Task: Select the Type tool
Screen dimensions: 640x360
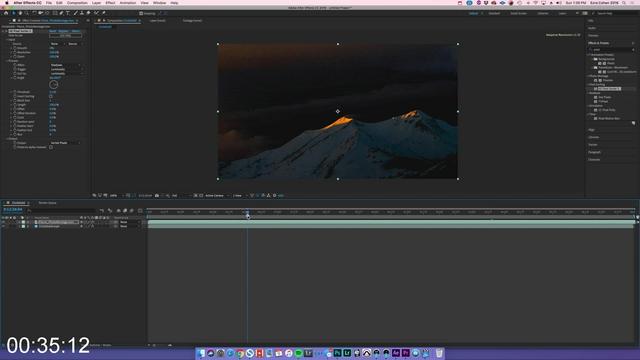Action: (x=68, y=13)
